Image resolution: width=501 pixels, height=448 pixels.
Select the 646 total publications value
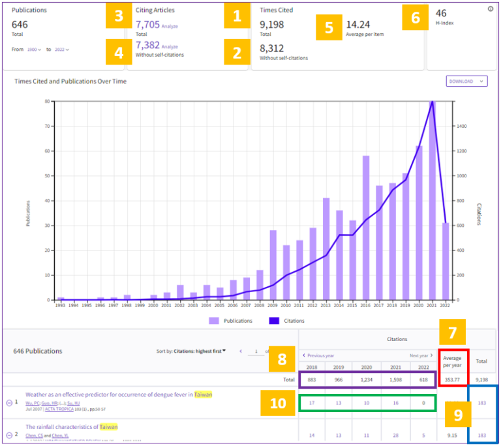tap(20, 25)
